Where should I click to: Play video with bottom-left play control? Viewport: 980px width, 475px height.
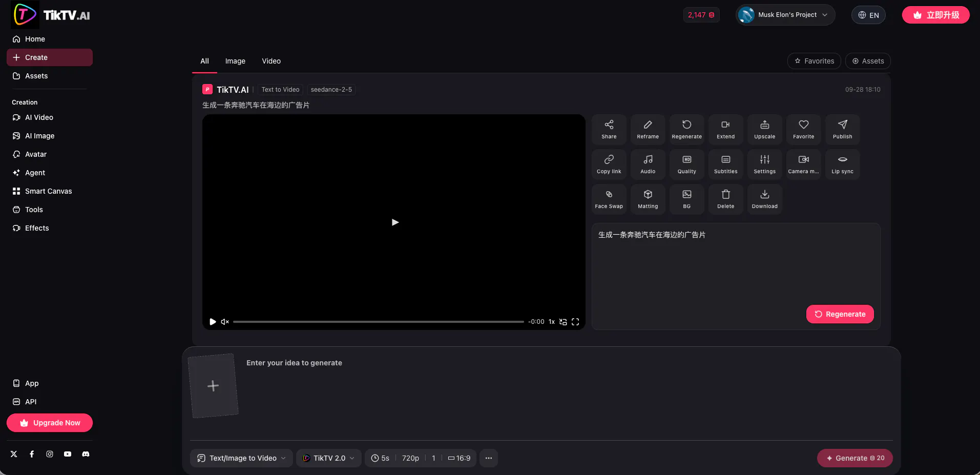(213, 322)
